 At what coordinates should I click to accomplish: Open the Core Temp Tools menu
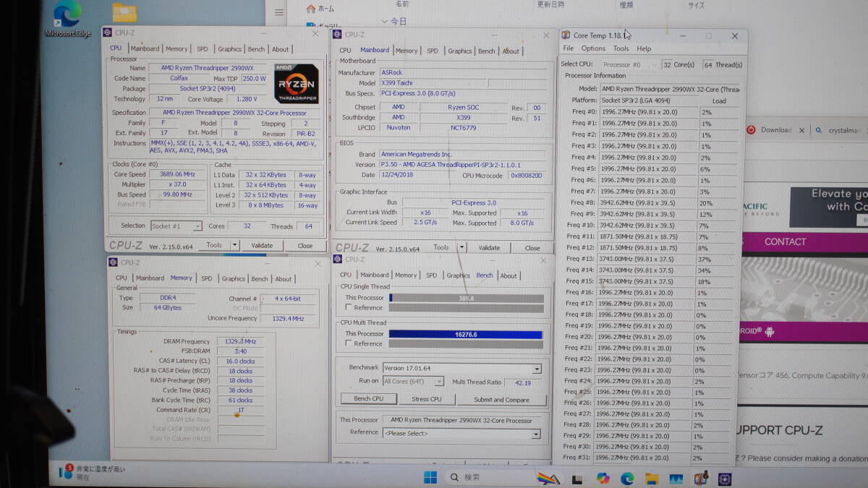coord(621,48)
